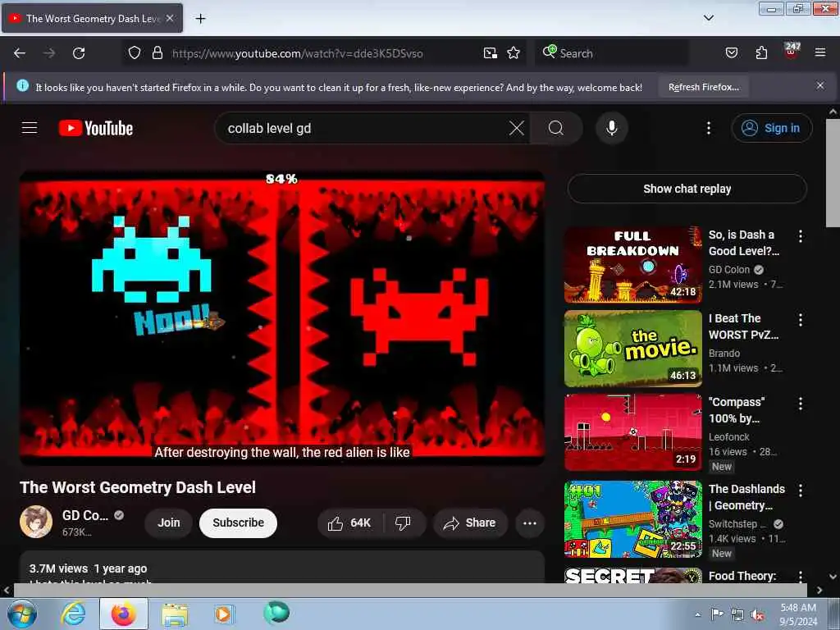Screen dimensions: 840x630
Task: Like the video with thumbs up
Action: click(350, 523)
